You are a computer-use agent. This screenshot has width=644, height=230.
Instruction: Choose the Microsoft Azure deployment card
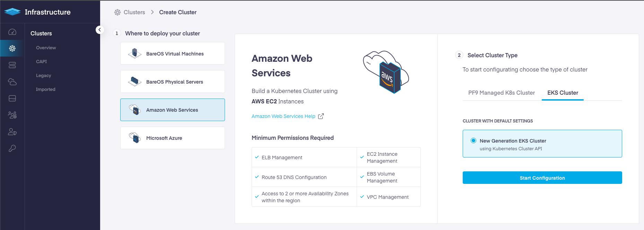click(173, 138)
